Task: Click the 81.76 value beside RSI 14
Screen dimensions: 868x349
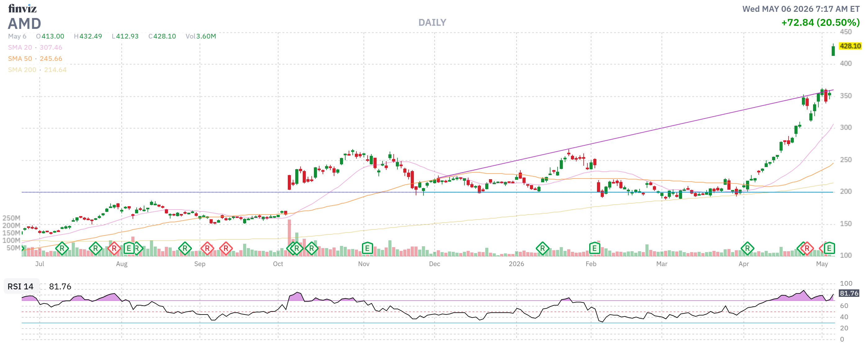Action: coord(60,287)
